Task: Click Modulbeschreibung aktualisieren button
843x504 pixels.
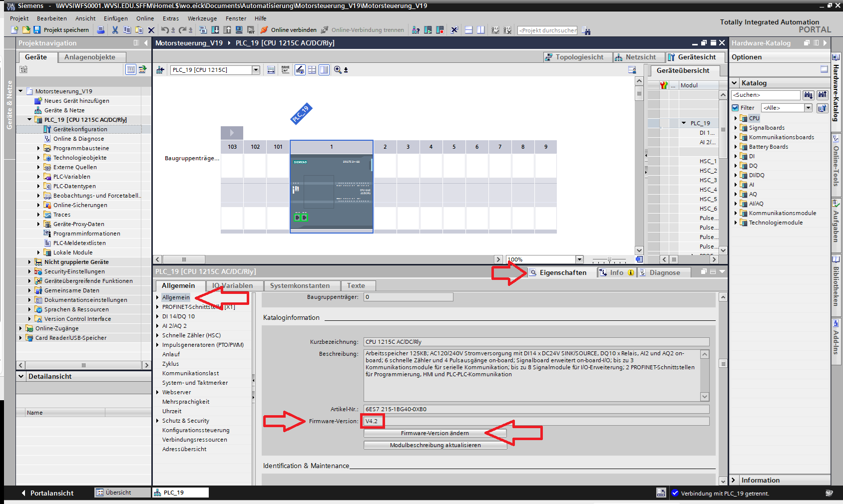Action: pyautogui.click(x=435, y=445)
